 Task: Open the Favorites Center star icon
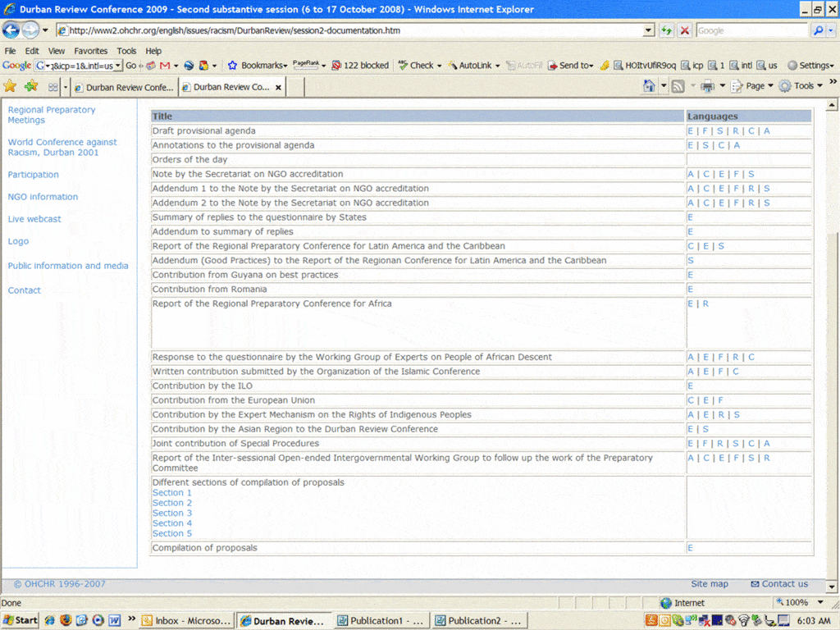point(10,86)
